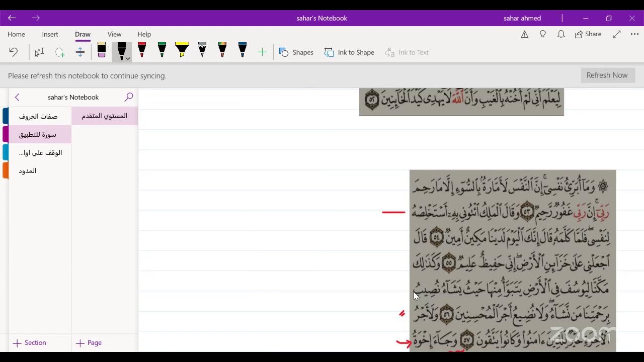This screenshot has height=362, width=644.
Task: Activate the Lasso Select tool
Action: pos(60,52)
